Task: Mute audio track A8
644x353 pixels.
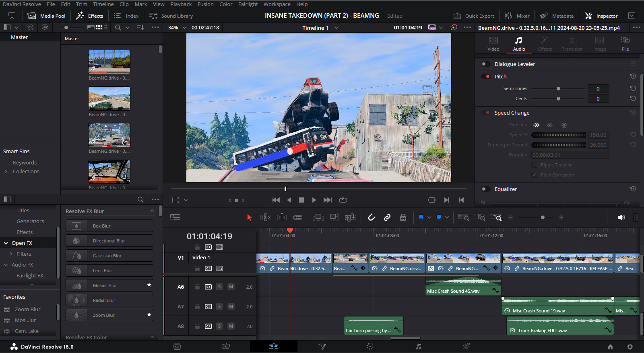Action: (x=231, y=326)
